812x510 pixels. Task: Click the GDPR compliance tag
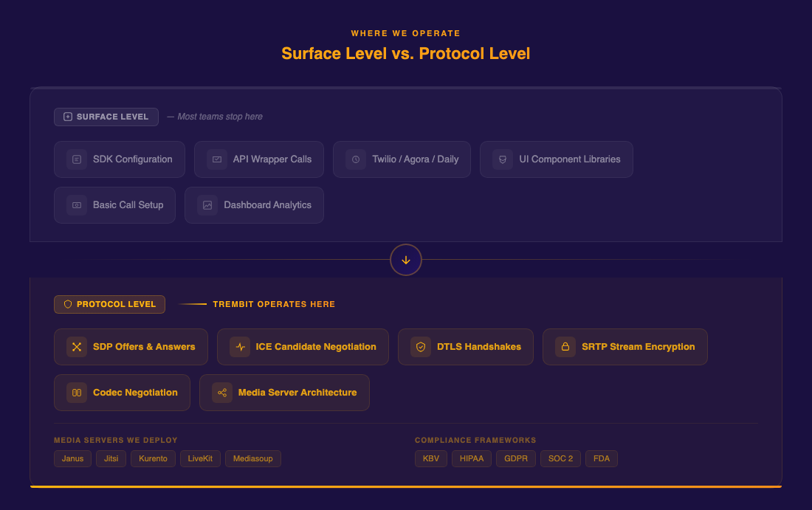tap(516, 459)
